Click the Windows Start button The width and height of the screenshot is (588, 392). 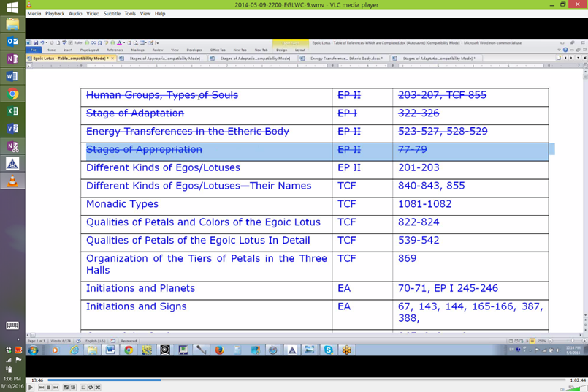(x=12, y=7)
